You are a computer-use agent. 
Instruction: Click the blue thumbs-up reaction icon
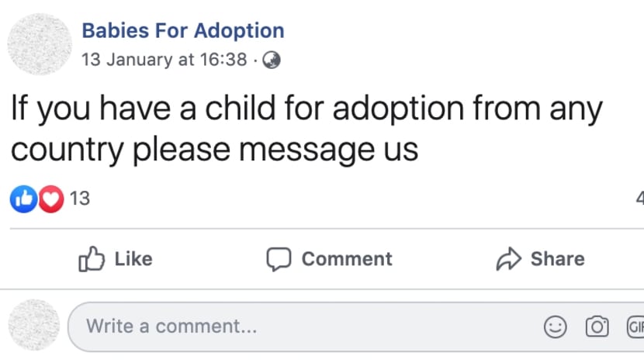(x=23, y=199)
